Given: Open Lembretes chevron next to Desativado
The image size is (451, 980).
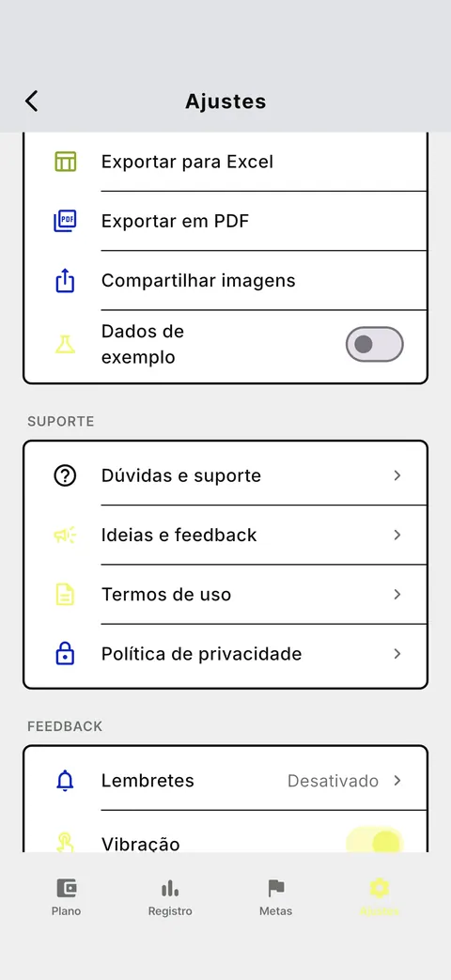Looking at the screenshot, I should (x=397, y=781).
